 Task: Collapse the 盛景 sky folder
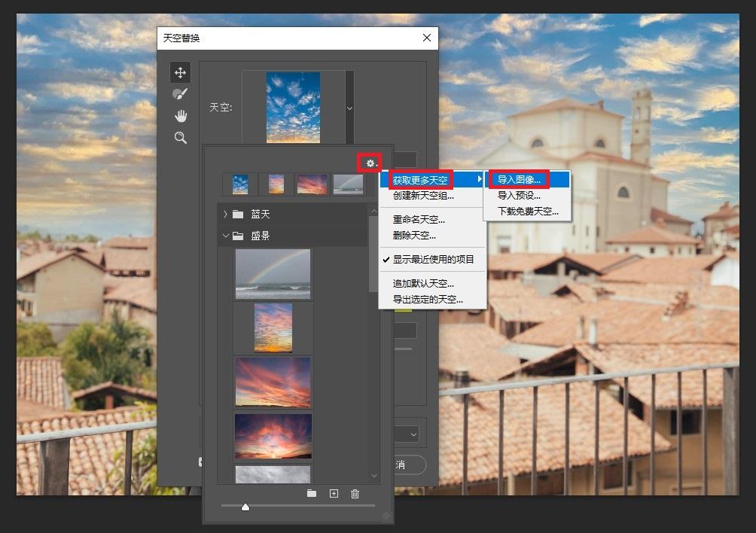pos(225,236)
